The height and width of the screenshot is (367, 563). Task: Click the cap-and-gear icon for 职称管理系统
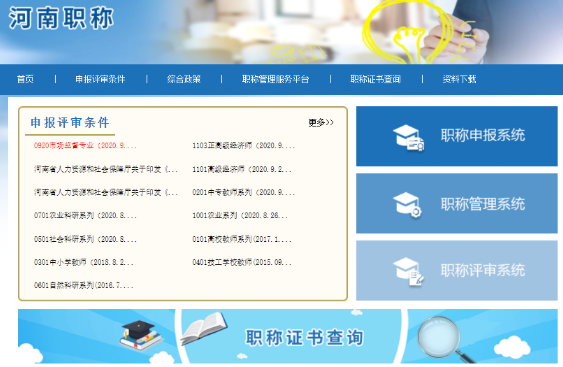(x=407, y=205)
